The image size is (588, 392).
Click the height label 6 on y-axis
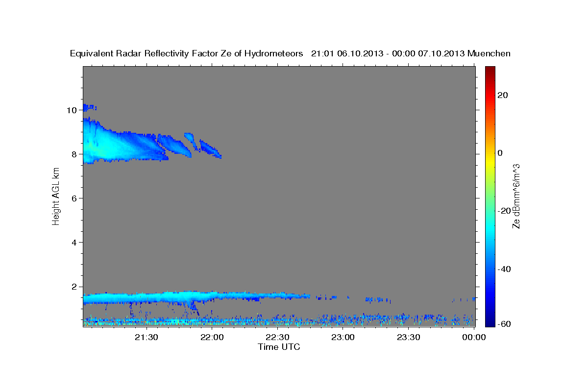[x=74, y=198]
